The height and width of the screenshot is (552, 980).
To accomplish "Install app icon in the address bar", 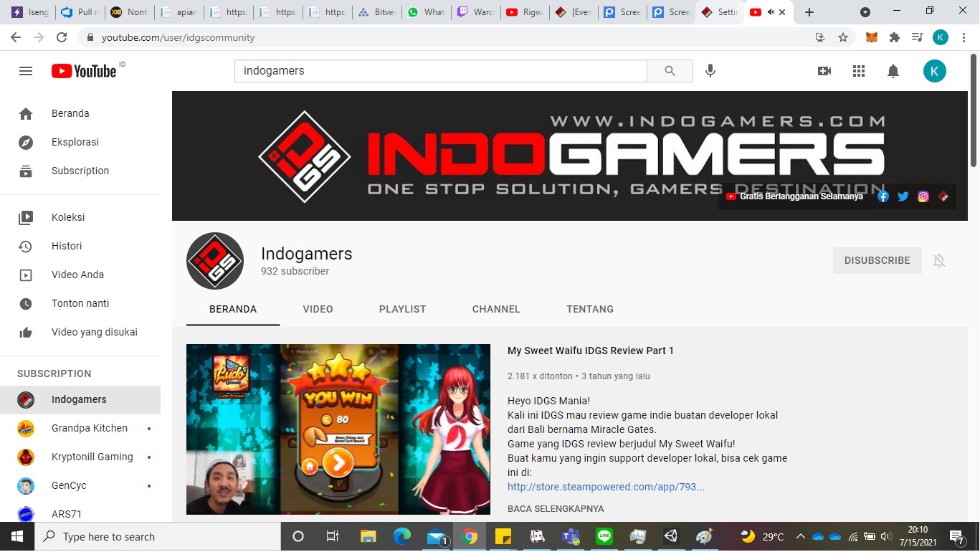I will 820,37.
